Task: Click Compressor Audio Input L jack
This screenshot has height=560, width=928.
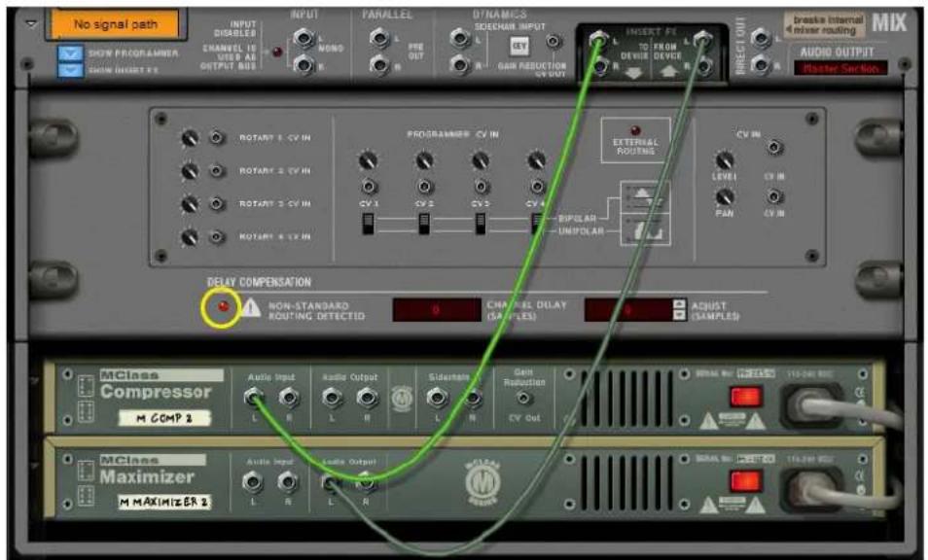Action: 254,397
